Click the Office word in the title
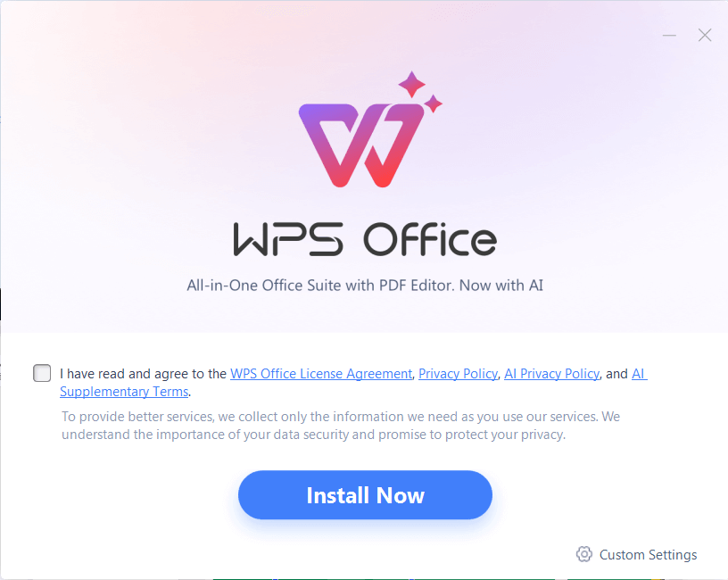The width and height of the screenshot is (728, 580). coord(430,239)
